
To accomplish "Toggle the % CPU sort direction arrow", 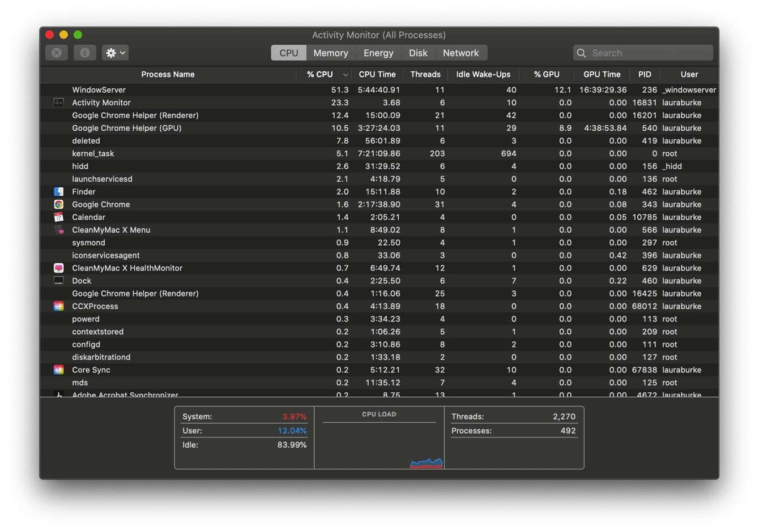I will coord(346,75).
